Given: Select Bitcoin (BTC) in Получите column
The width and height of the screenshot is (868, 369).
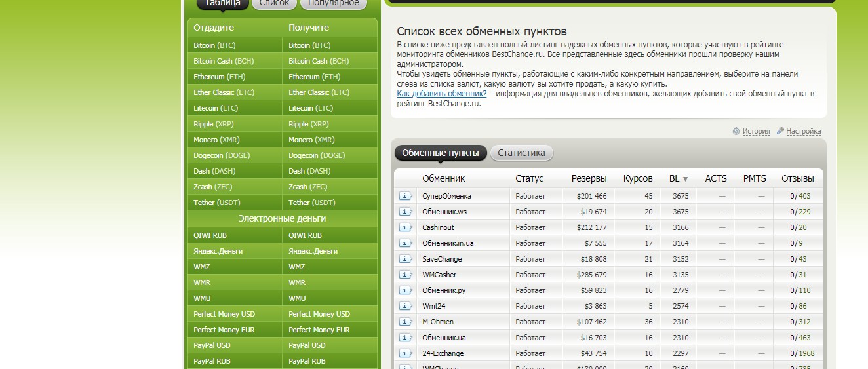Looking at the screenshot, I should tap(330, 45).
